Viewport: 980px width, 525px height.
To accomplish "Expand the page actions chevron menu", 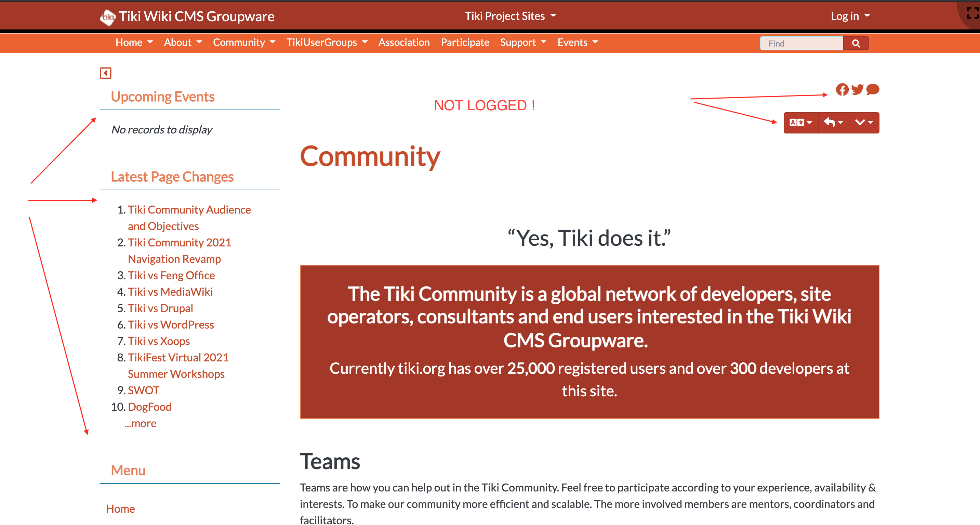I will tap(864, 123).
